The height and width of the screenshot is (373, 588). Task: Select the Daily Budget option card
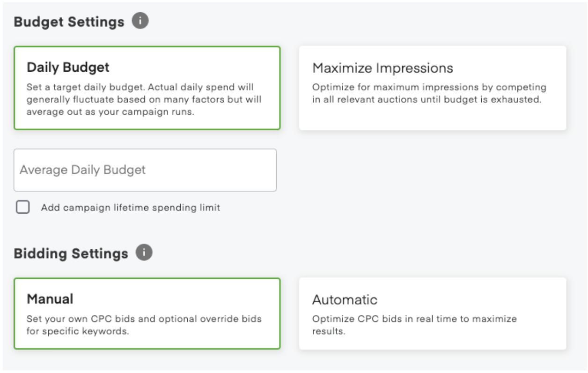(147, 88)
